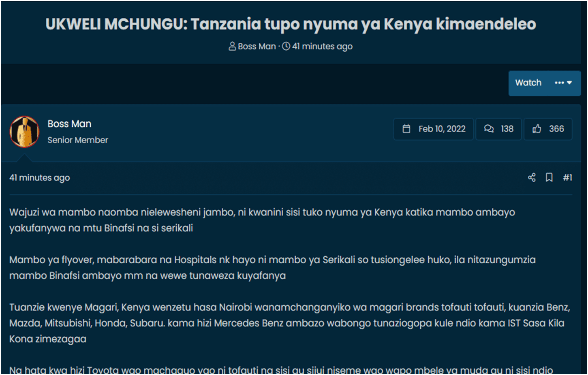Open the Boss Man profile name link
The width and height of the screenshot is (588, 375).
(x=69, y=124)
